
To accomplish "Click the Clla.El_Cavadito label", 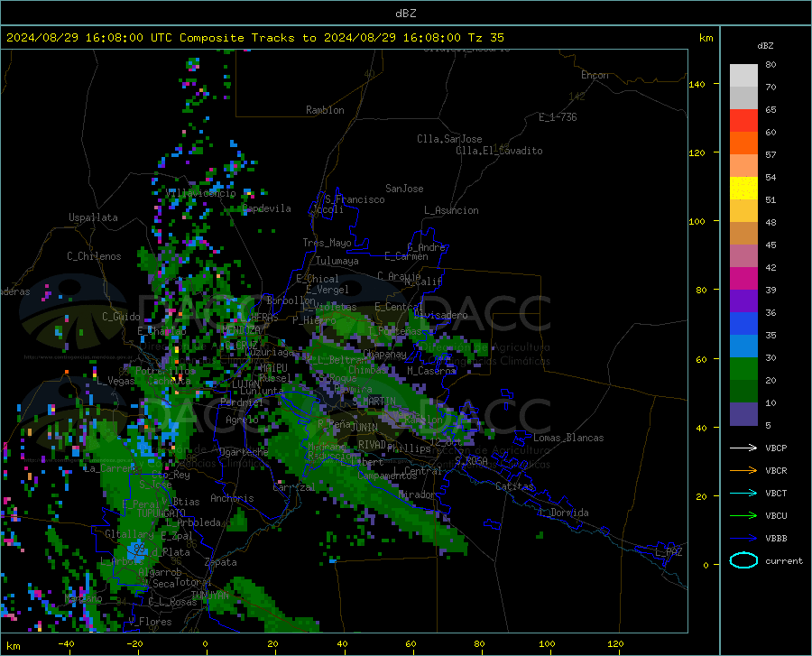I will [x=499, y=151].
